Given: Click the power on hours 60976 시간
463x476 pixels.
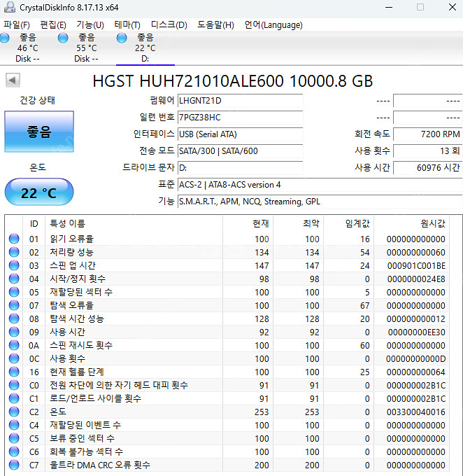Looking at the screenshot, I should 428,167.
